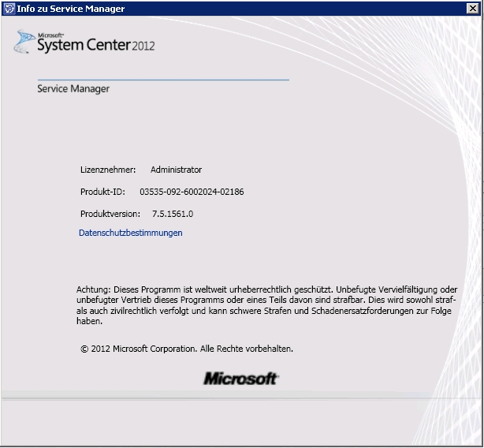Image resolution: width=484 pixels, height=448 pixels.
Task: Click the '2012' year in the logo
Action: pyautogui.click(x=143, y=46)
